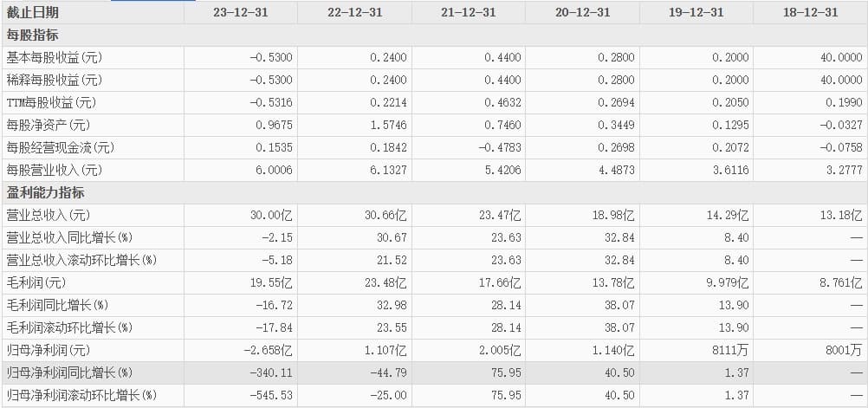The width and height of the screenshot is (868, 408).
Task: Click the 截止日期 header cell
Action: [33, 12]
